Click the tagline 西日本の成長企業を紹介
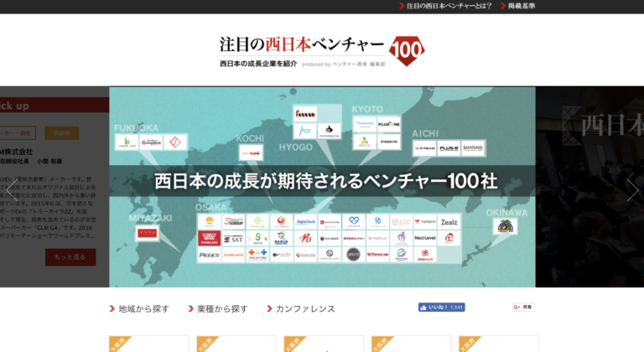The height and width of the screenshot is (352, 644). 258,64
